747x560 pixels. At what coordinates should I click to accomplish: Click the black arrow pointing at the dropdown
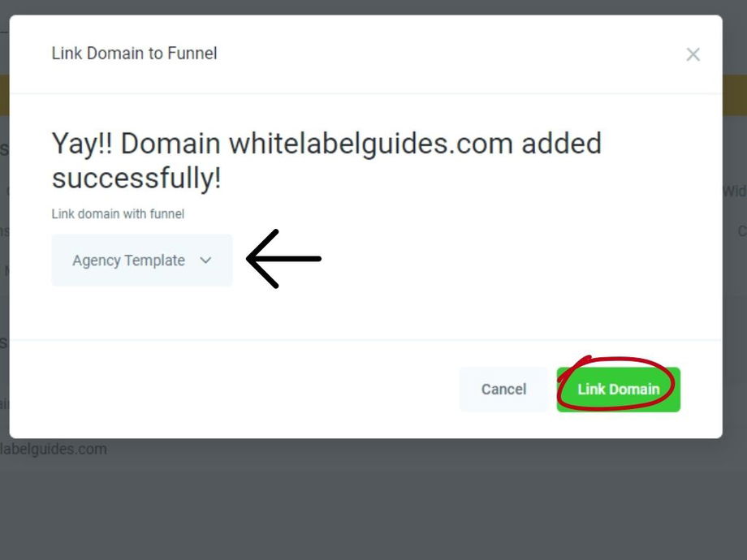[x=283, y=259]
